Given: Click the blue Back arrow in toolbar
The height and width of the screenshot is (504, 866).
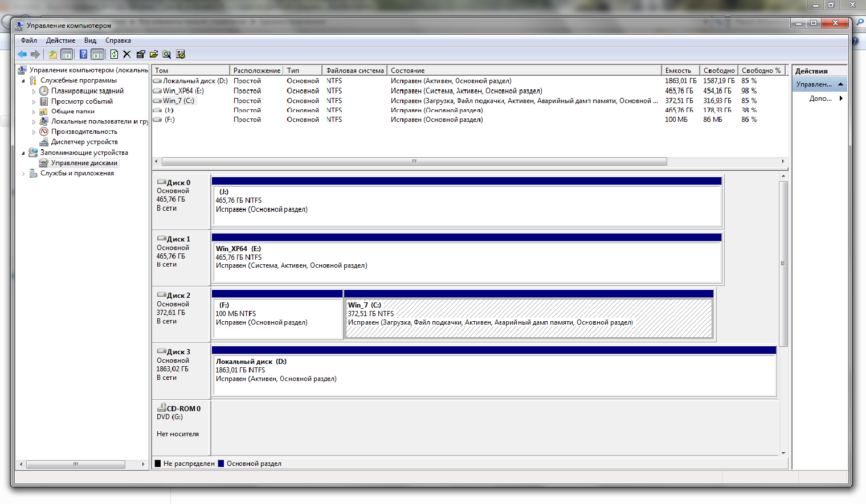Looking at the screenshot, I should coord(22,54).
